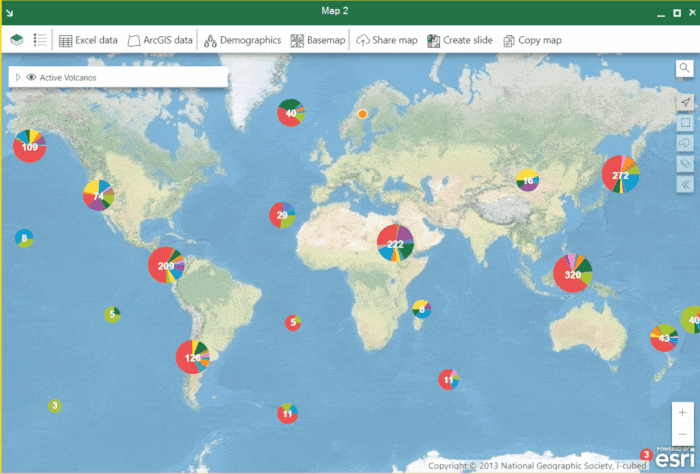The image size is (700, 474).
Task: Add Excel data to map
Action: [x=88, y=40]
